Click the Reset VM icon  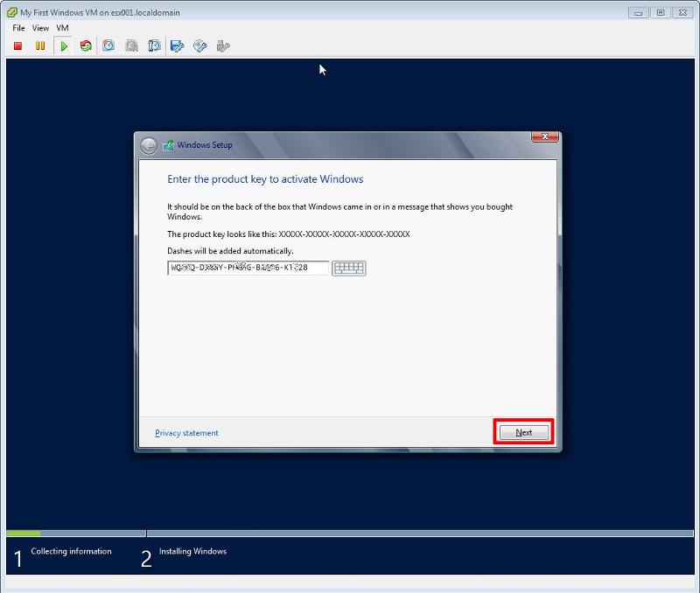click(86, 46)
